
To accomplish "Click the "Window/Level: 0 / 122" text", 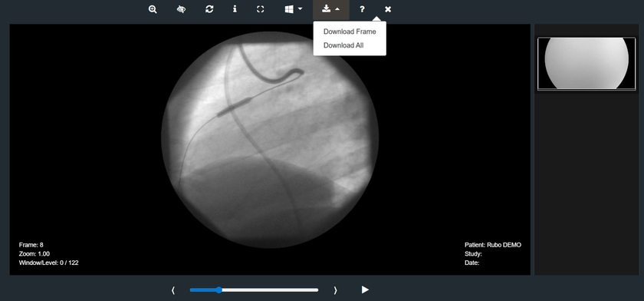I will click(x=48, y=263).
